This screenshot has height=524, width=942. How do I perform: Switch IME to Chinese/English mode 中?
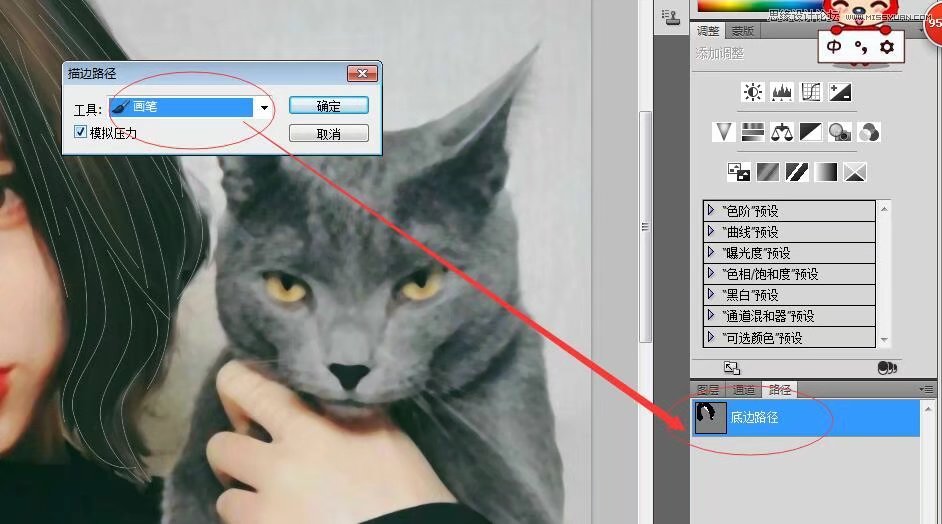pyautogui.click(x=834, y=46)
